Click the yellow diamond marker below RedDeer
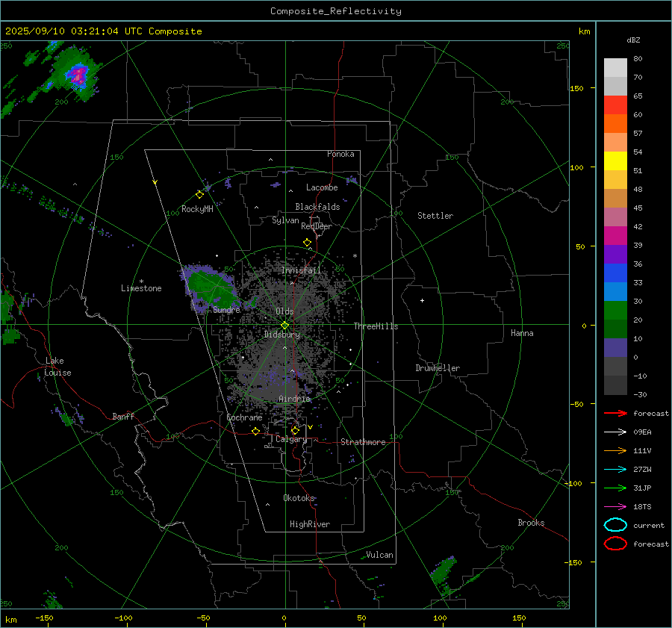Screen dimensions: 672x628 pos(307,243)
